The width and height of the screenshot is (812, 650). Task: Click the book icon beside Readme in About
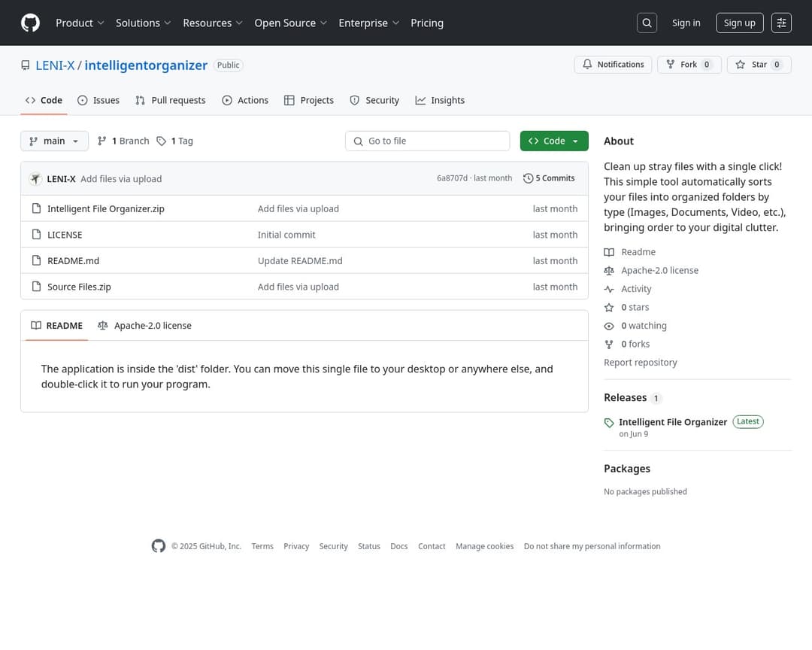point(609,252)
